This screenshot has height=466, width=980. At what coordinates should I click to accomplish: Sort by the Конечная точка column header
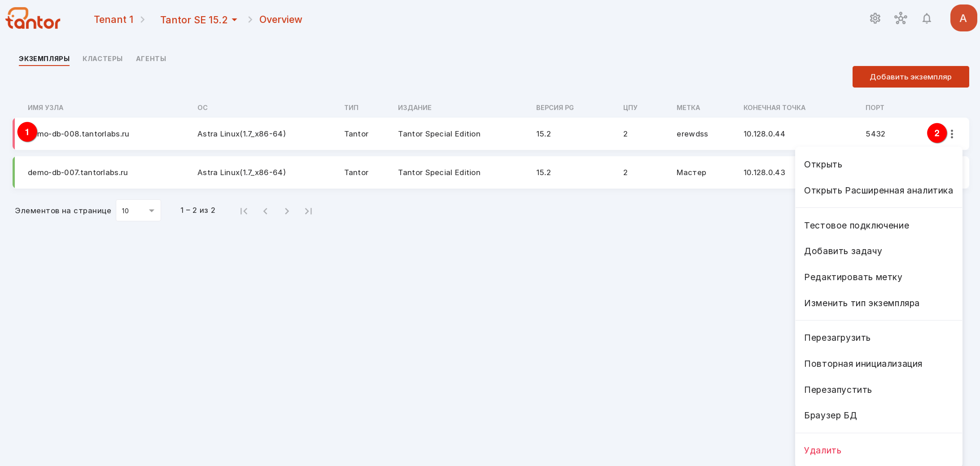tap(774, 108)
